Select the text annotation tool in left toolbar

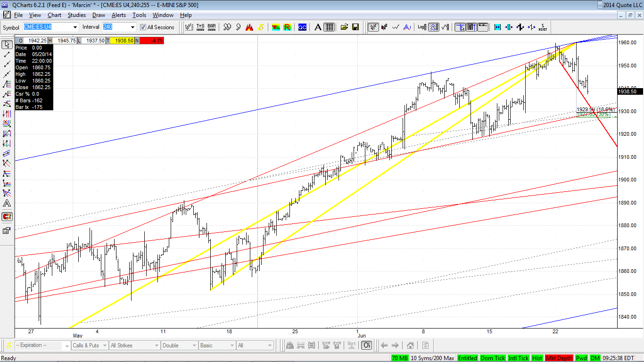pos(7,203)
